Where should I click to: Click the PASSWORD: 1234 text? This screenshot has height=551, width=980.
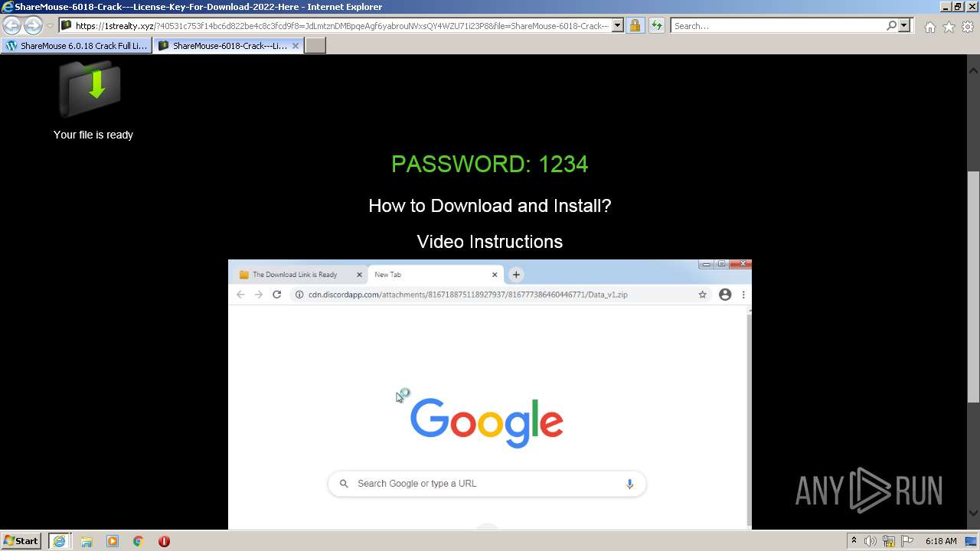coord(490,164)
